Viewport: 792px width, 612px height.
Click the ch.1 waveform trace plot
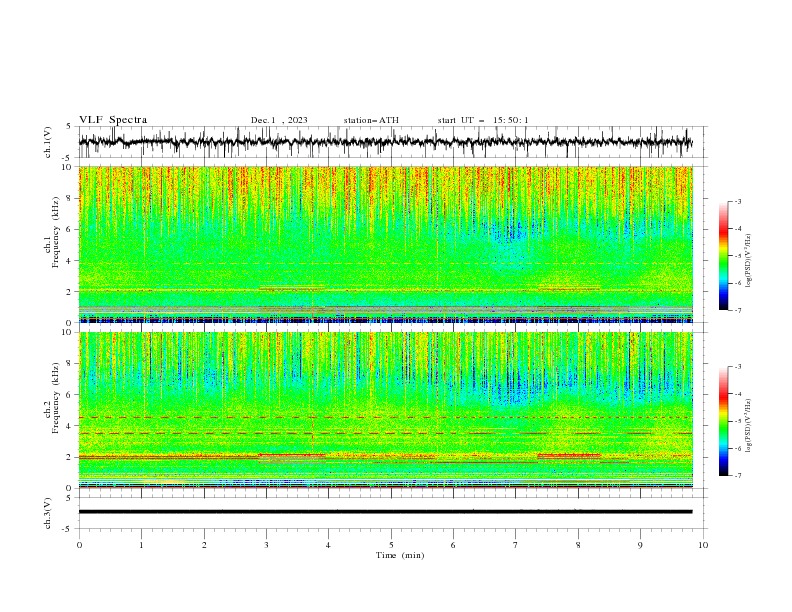(385, 142)
